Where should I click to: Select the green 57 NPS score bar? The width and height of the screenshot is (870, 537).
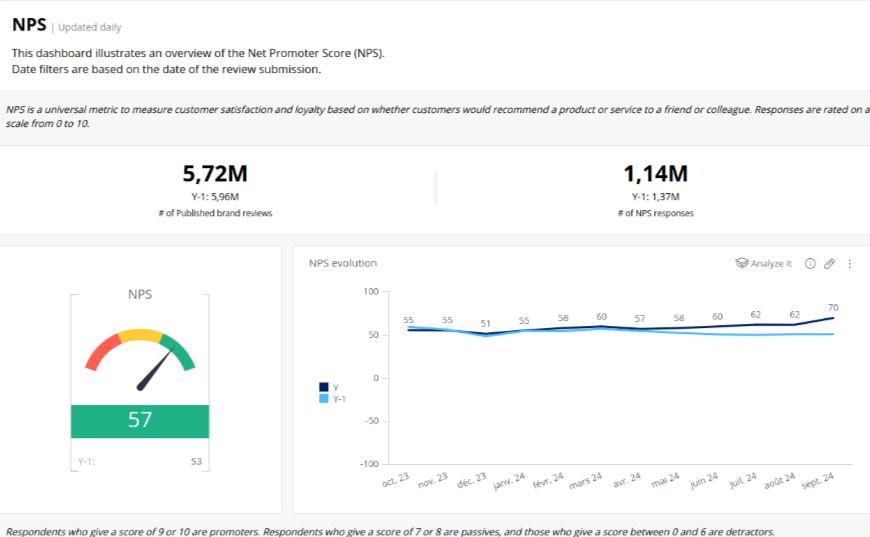click(140, 421)
